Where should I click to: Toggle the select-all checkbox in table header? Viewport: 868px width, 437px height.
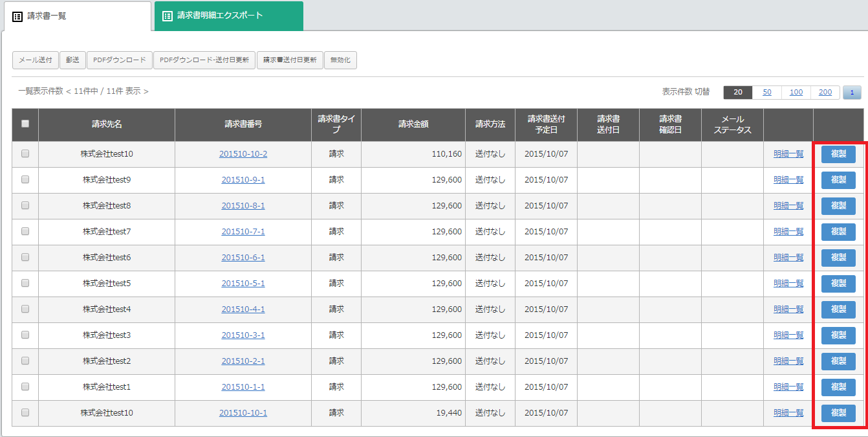25,124
